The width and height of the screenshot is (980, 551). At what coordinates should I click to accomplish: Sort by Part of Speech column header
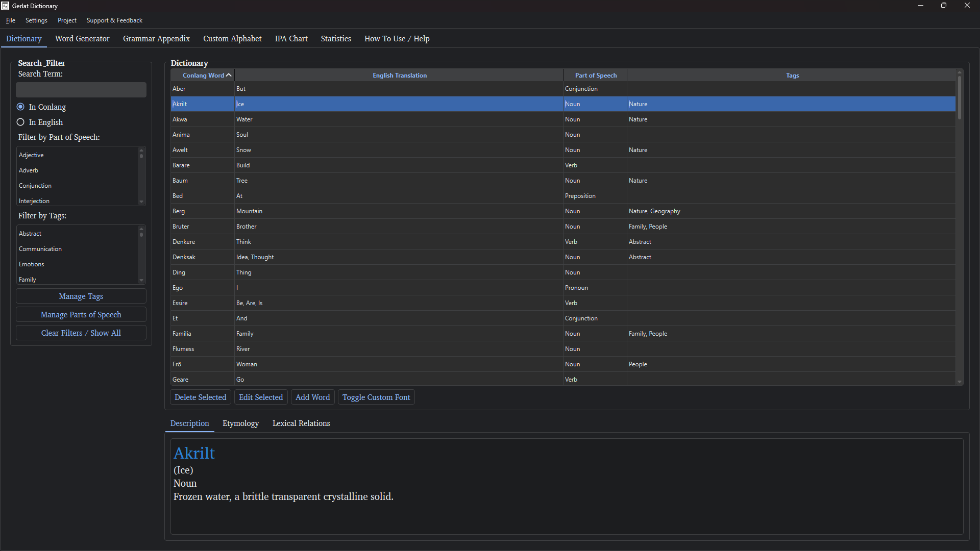[x=596, y=75]
